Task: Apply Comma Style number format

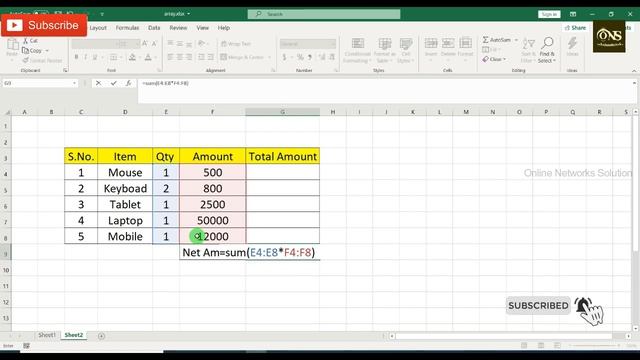Action: click(310, 58)
